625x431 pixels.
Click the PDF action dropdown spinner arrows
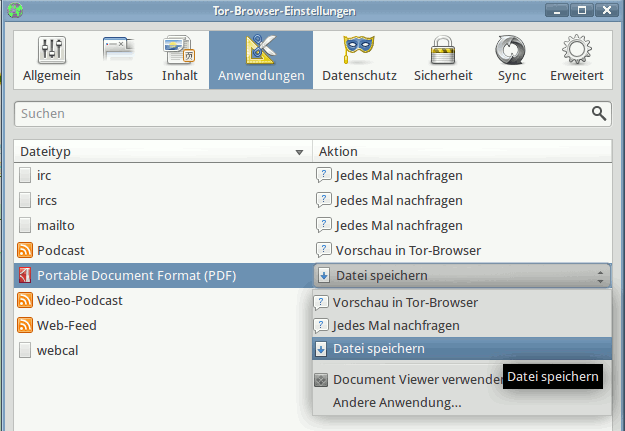pos(600,276)
